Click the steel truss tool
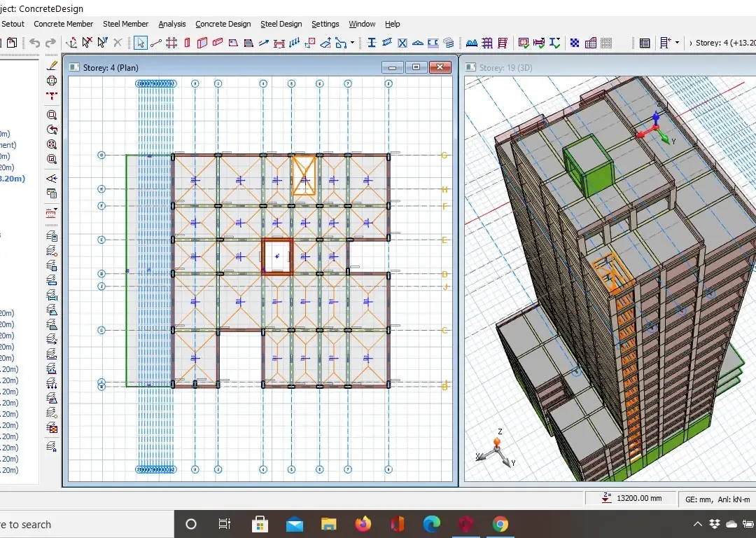The width and height of the screenshot is (756, 538). pyautogui.click(x=417, y=43)
